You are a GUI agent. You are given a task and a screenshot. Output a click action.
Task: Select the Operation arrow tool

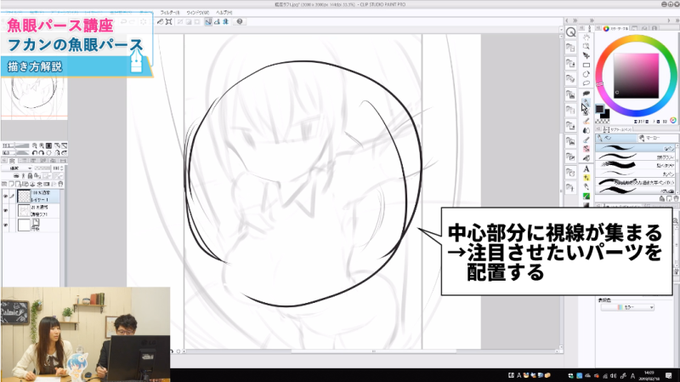tap(586, 56)
